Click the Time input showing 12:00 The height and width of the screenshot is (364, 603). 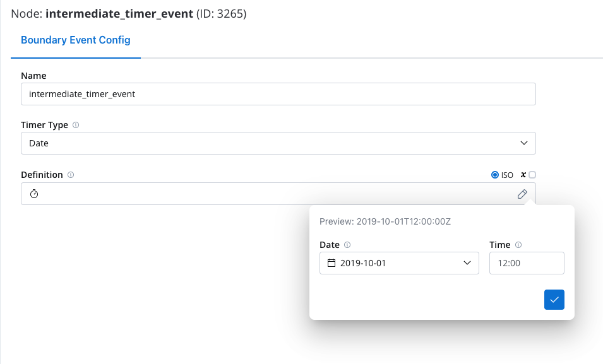coord(527,263)
